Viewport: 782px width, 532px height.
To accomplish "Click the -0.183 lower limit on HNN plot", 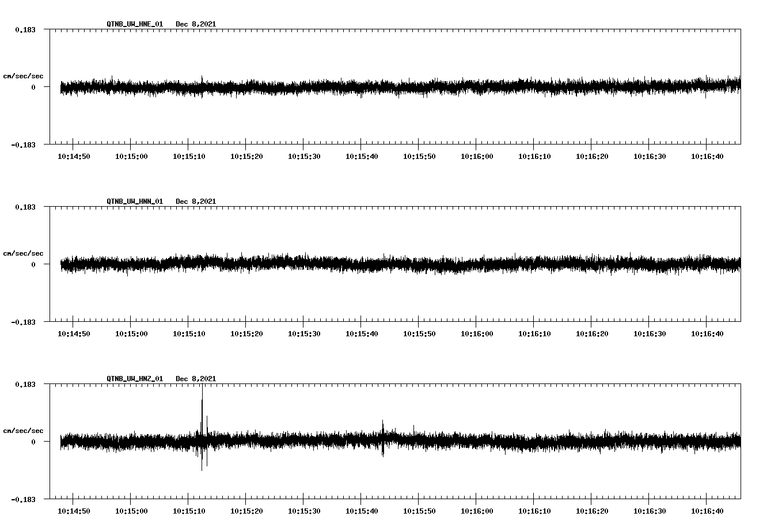I will click(x=23, y=322).
